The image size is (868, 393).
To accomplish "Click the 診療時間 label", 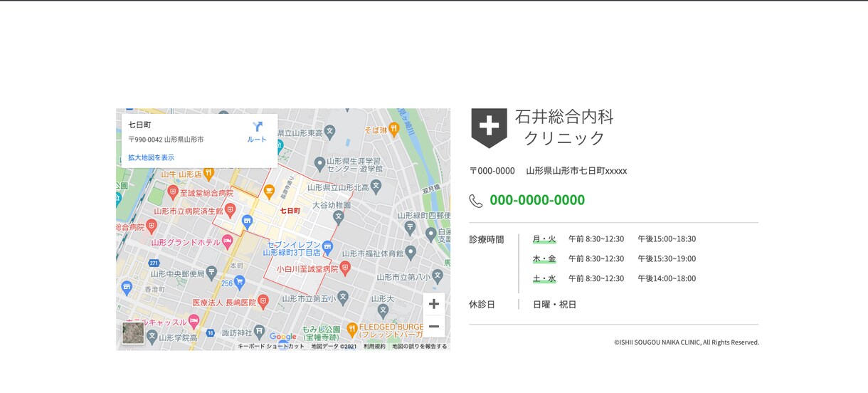I will pyautogui.click(x=487, y=239).
